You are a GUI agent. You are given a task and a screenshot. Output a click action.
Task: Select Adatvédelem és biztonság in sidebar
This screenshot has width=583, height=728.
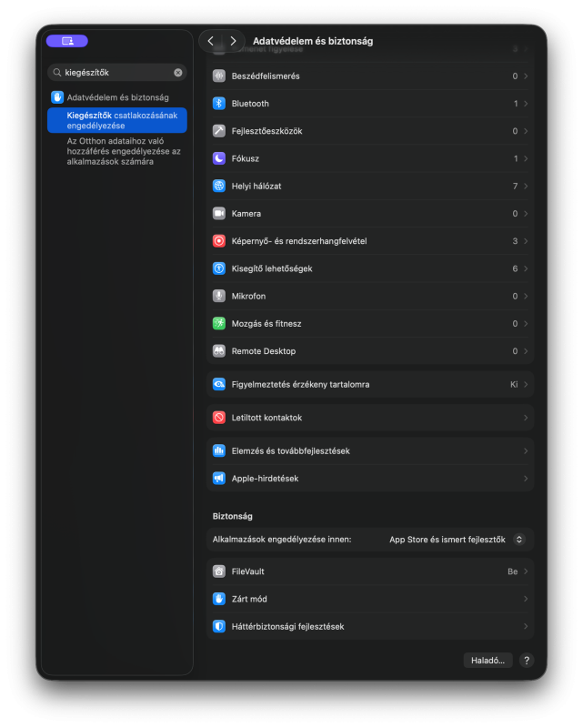point(117,96)
